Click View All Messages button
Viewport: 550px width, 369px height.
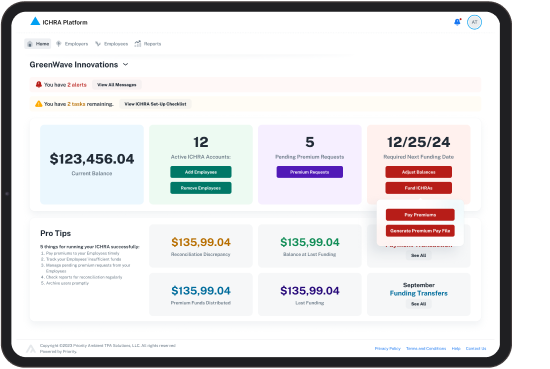116,85
